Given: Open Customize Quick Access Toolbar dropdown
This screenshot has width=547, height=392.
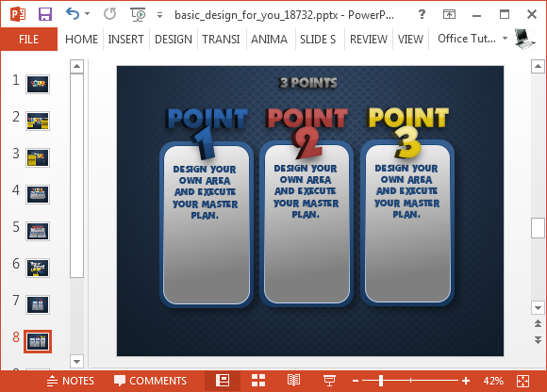Looking at the screenshot, I should (159, 15).
